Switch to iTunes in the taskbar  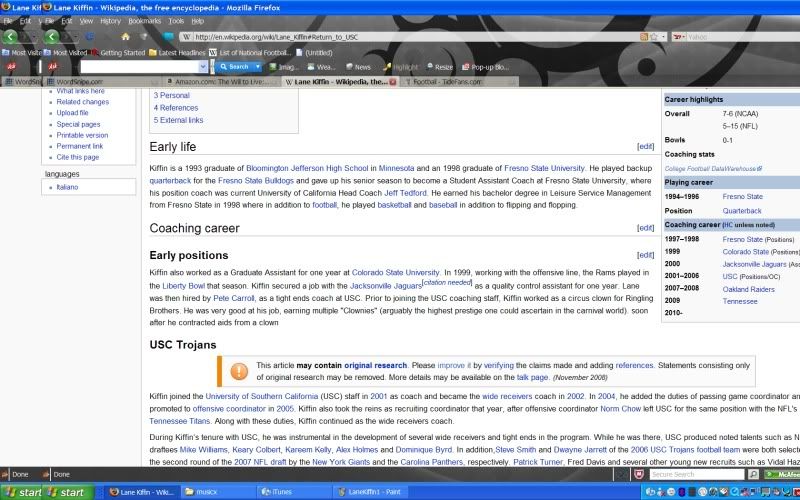[292, 492]
